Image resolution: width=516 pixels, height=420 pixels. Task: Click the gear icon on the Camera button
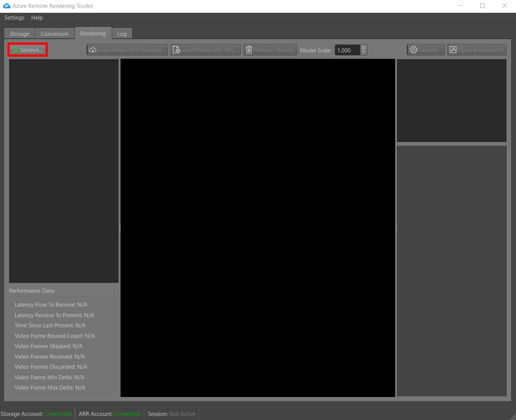(x=413, y=50)
